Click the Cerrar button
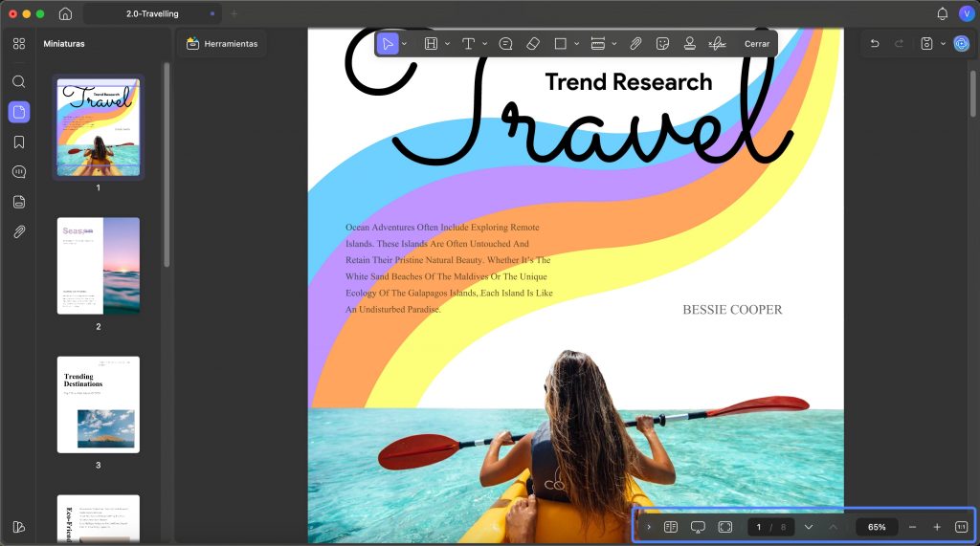980x546 pixels. (757, 44)
